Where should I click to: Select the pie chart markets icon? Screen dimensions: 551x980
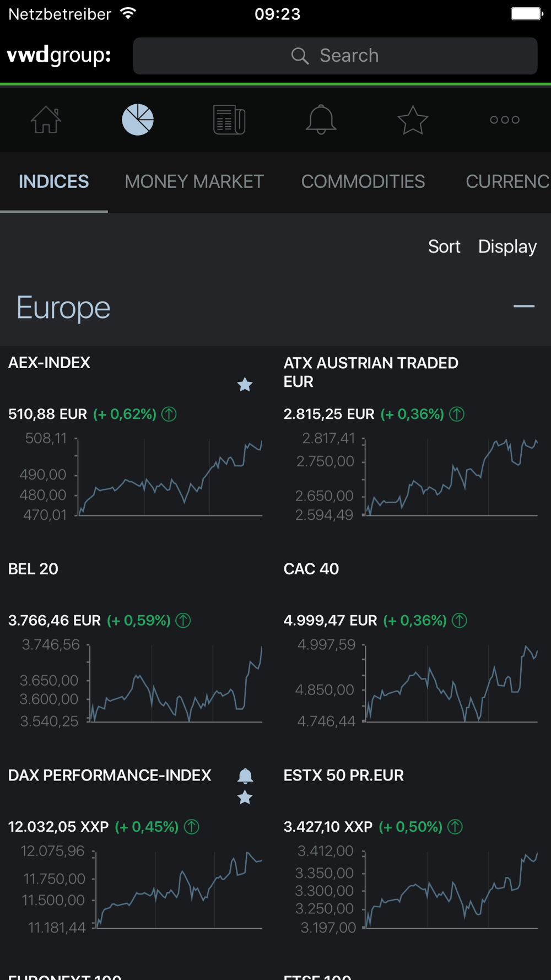point(138,120)
